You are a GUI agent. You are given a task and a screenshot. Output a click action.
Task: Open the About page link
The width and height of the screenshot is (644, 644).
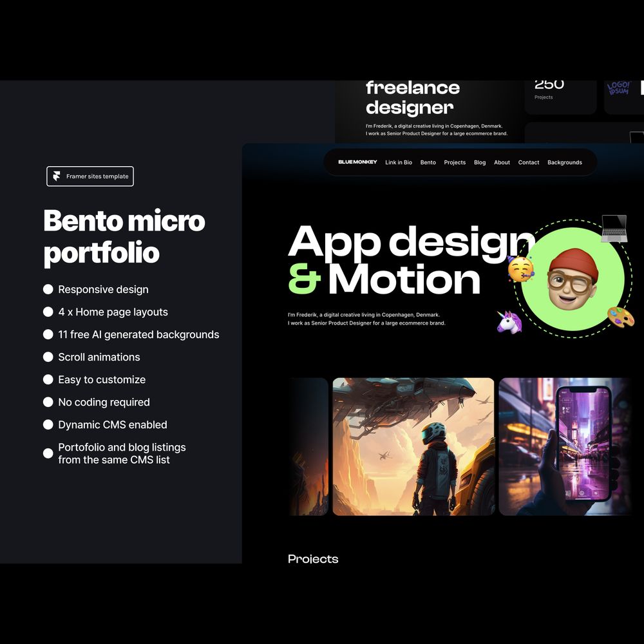click(502, 162)
